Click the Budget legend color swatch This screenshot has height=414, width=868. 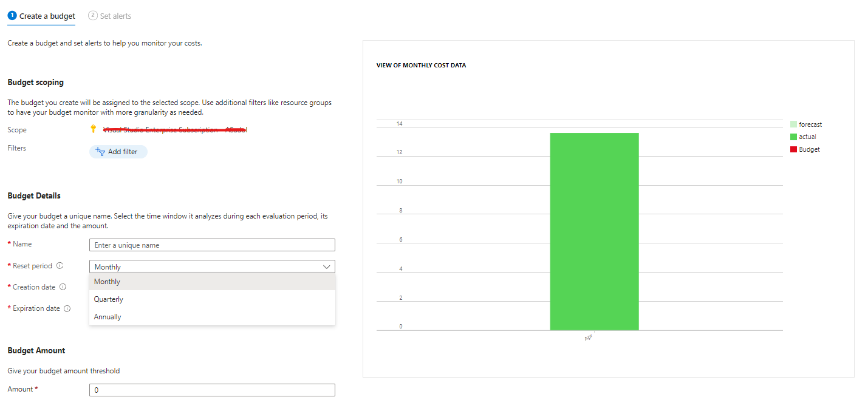[794, 149]
